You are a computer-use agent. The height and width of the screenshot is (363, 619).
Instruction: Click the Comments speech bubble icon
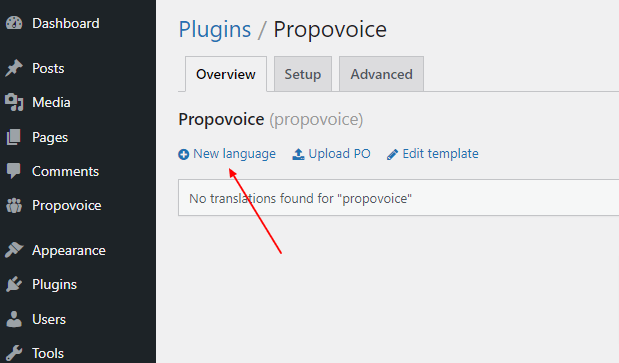point(14,171)
